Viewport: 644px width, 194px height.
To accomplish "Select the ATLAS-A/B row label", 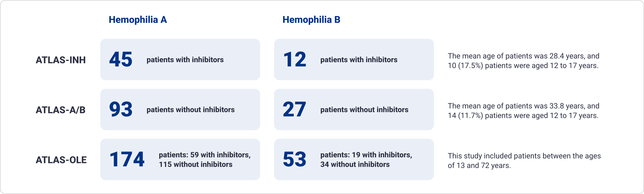I will (61, 110).
